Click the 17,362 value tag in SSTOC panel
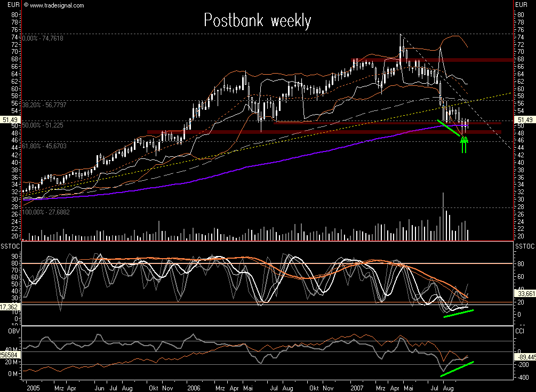The image size is (536, 392). point(9,306)
